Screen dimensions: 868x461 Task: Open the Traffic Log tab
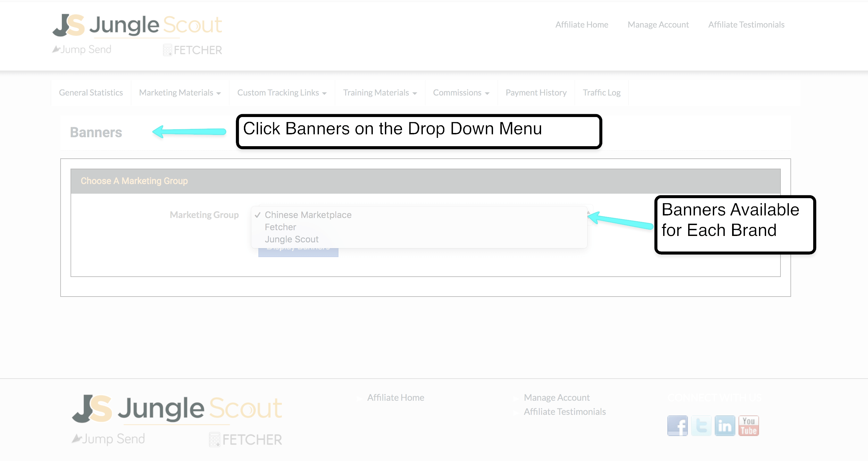601,93
